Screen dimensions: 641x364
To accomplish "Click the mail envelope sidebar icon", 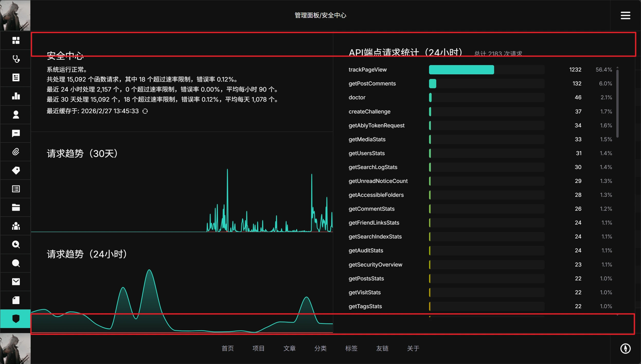I will (x=16, y=282).
